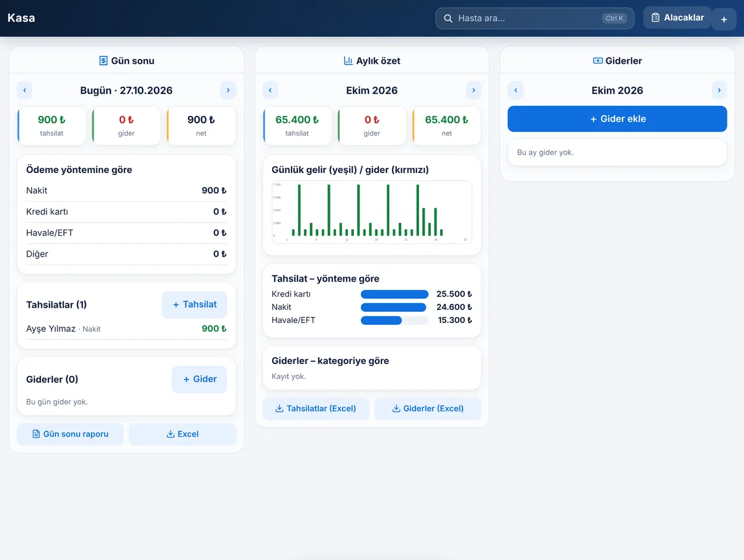Open the Alacaklar list
This screenshot has width=744, height=560.
tap(677, 18)
